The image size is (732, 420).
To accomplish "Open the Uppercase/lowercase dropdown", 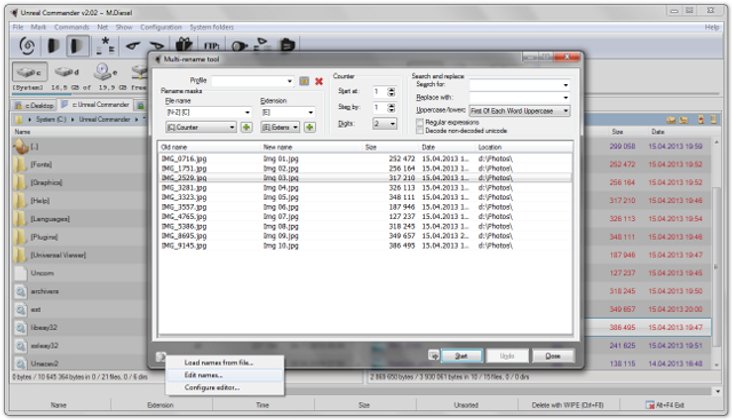I will click(x=565, y=110).
